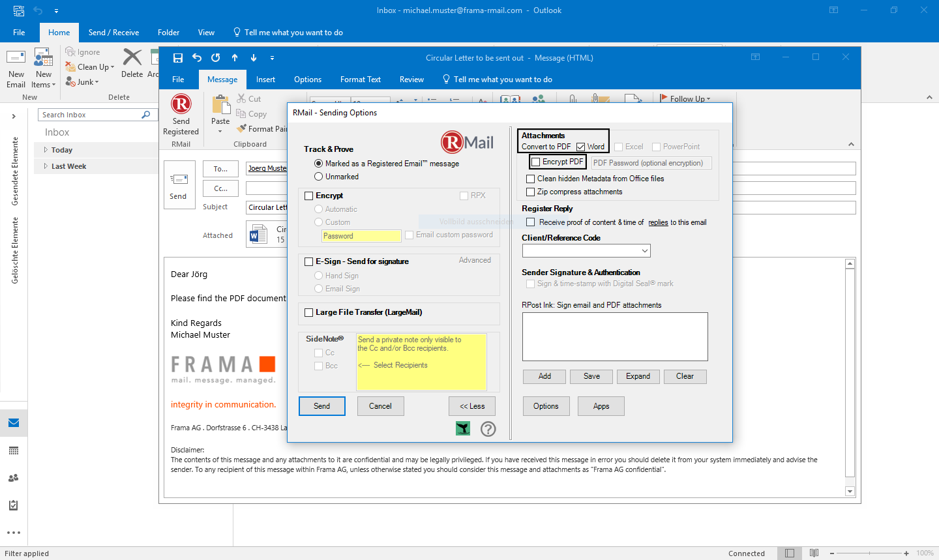This screenshot has height=560, width=939.
Task: Adjust the zoom slider in status bar
Action: [869, 553]
